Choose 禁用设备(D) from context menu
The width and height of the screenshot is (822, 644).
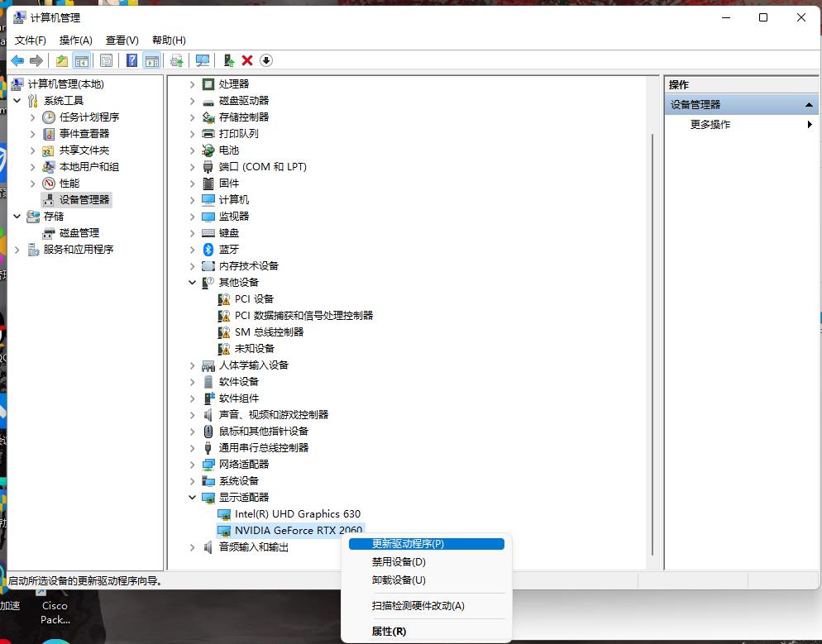(x=426, y=562)
